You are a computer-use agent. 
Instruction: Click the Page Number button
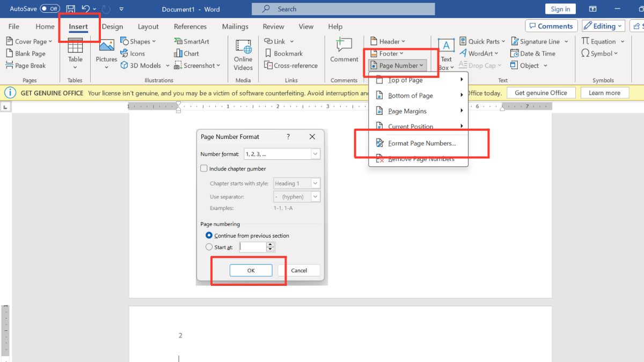398,65
